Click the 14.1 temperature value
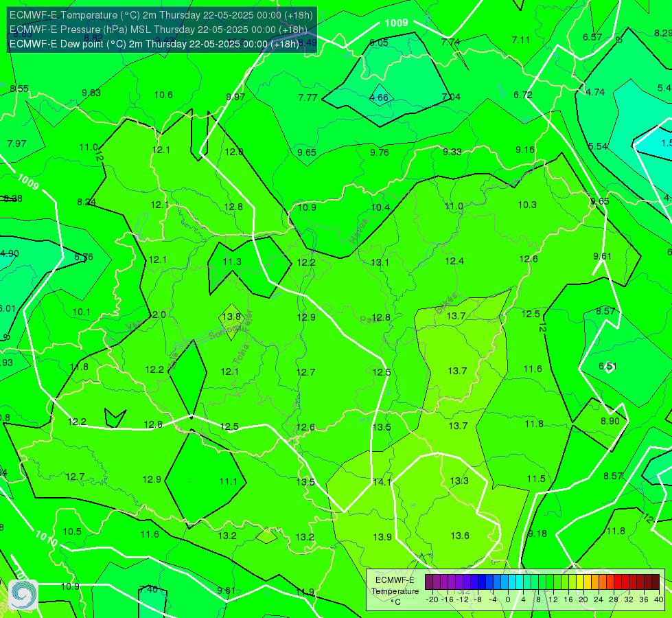Image resolution: width=672 pixels, height=618 pixels. pos(382,482)
